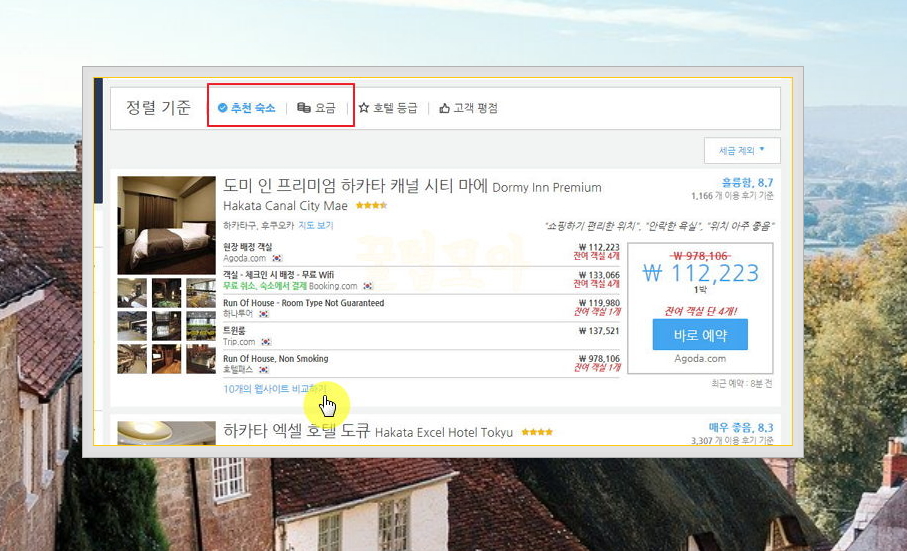Click the large ₩ 112,223 deal price
Viewport: 907px width, 551px height.
pyautogui.click(x=700, y=273)
